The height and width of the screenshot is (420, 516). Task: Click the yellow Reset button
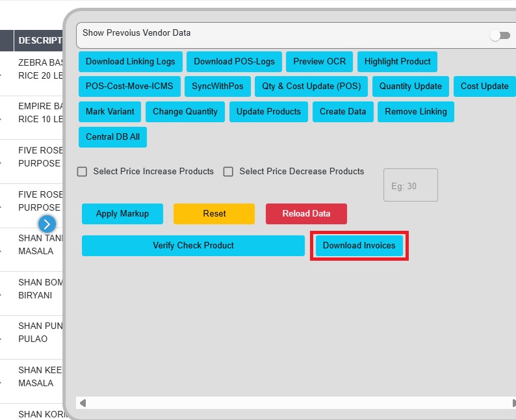tap(214, 214)
